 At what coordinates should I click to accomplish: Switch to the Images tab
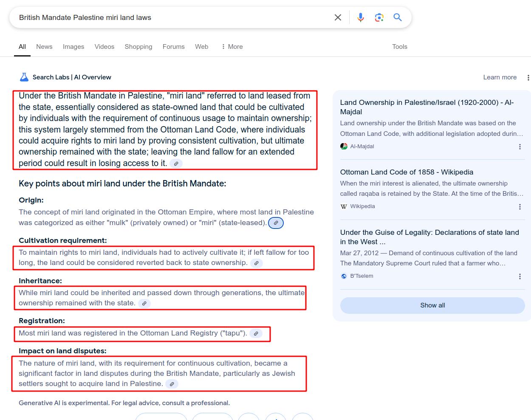73,47
